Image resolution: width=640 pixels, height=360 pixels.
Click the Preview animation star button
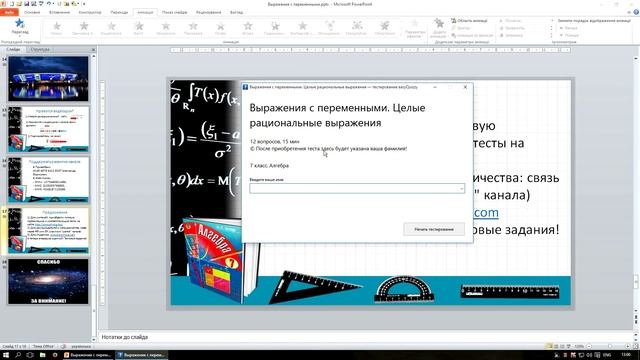click(x=20, y=27)
